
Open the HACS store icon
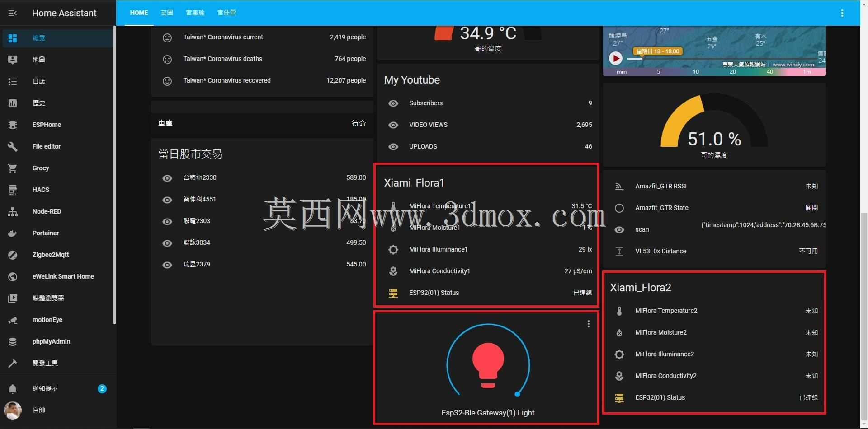point(13,190)
